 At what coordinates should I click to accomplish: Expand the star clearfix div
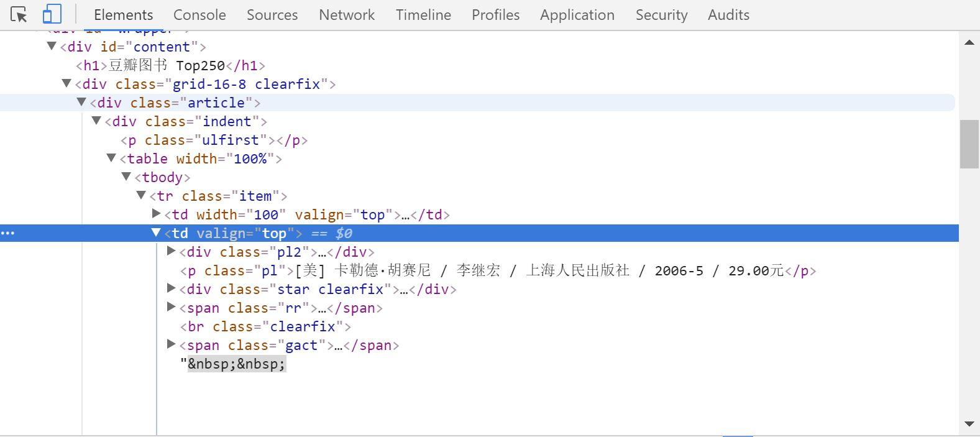point(172,288)
